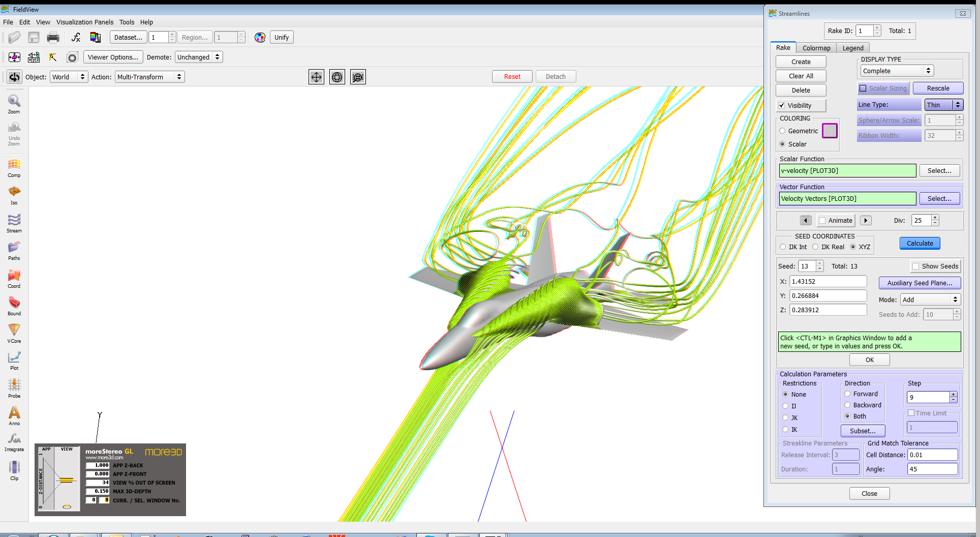Select Scalar coloring radio button

pos(783,144)
